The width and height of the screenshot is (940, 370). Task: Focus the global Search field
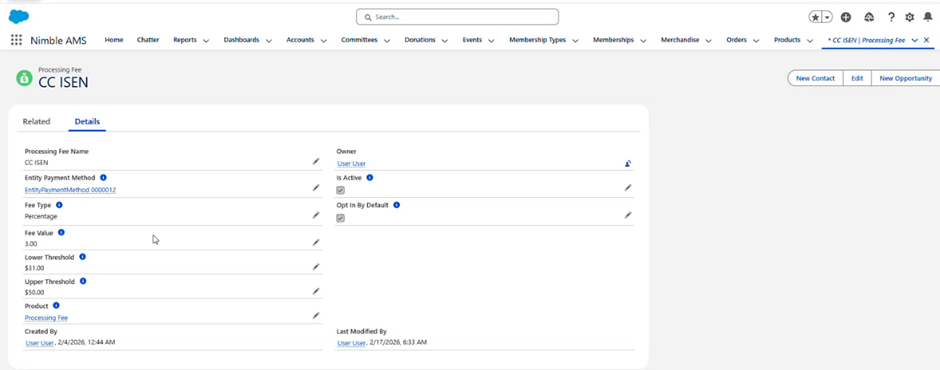point(457,17)
